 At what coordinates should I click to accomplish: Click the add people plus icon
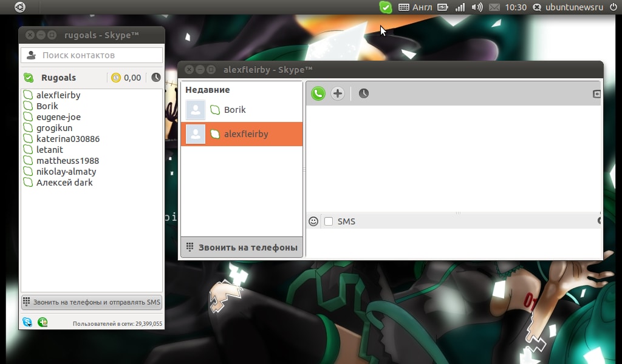click(338, 93)
